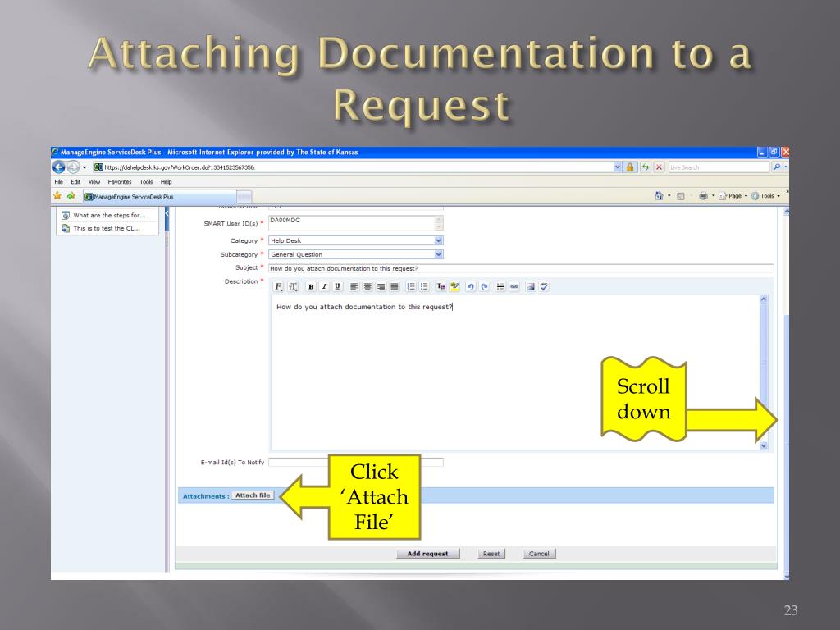Open a new blank browser tab

click(244, 197)
